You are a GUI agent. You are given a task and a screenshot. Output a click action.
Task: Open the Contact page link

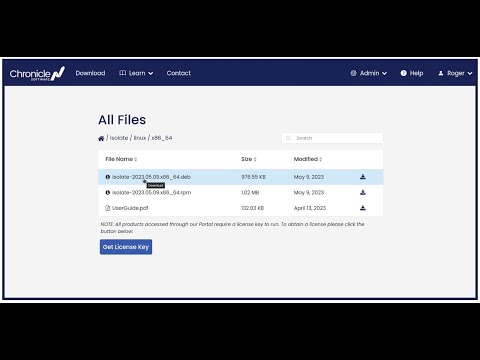(179, 73)
